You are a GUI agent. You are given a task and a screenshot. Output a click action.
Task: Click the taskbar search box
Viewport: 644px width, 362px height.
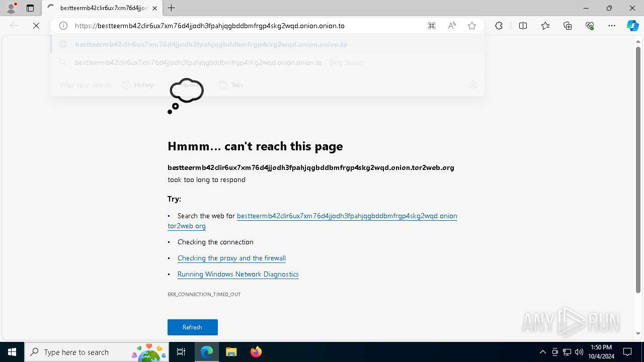coord(97,352)
